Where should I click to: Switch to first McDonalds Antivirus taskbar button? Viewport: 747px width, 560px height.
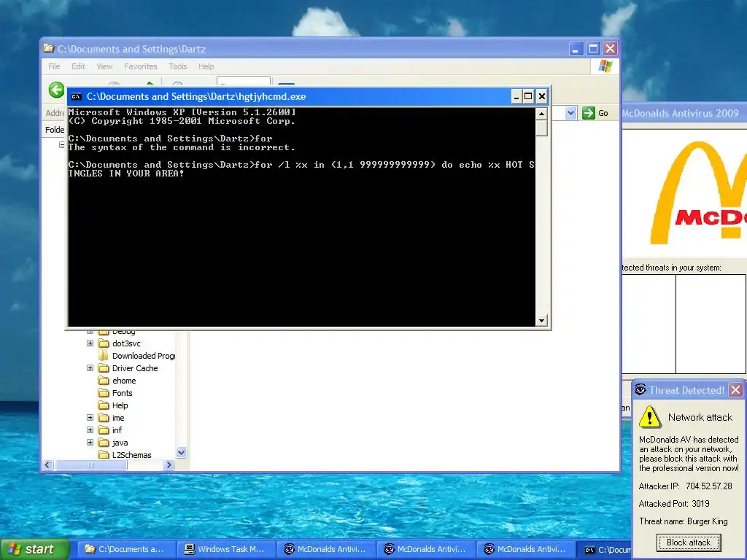click(327, 549)
